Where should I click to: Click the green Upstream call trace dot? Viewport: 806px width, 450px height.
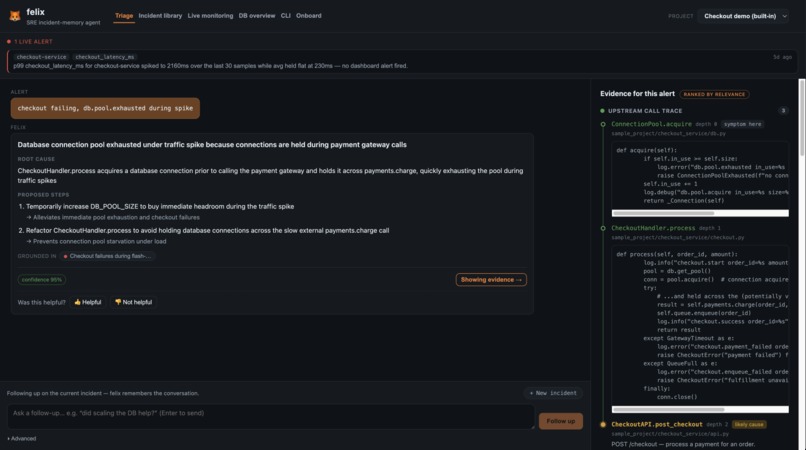pos(602,111)
